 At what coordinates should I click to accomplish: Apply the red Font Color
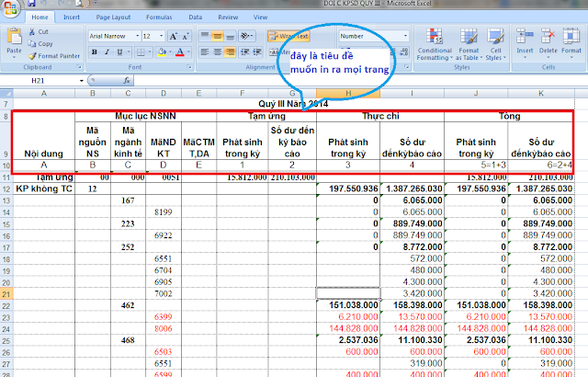(x=180, y=52)
